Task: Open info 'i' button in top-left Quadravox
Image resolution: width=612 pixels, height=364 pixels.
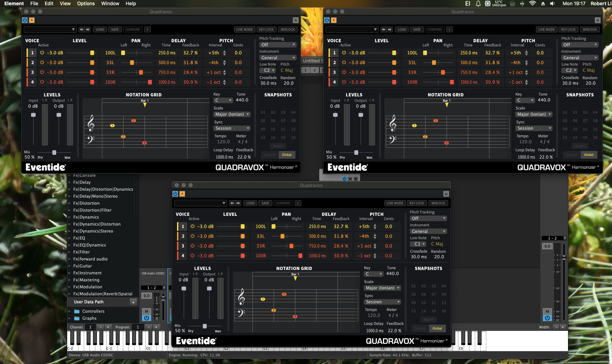Action: point(148,30)
